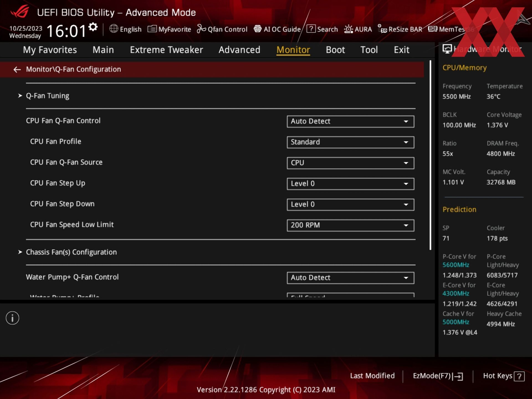Image resolution: width=532 pixels, height=399 pixels.
Task: Switch to Advanced tab
Action: click(239, 50)
